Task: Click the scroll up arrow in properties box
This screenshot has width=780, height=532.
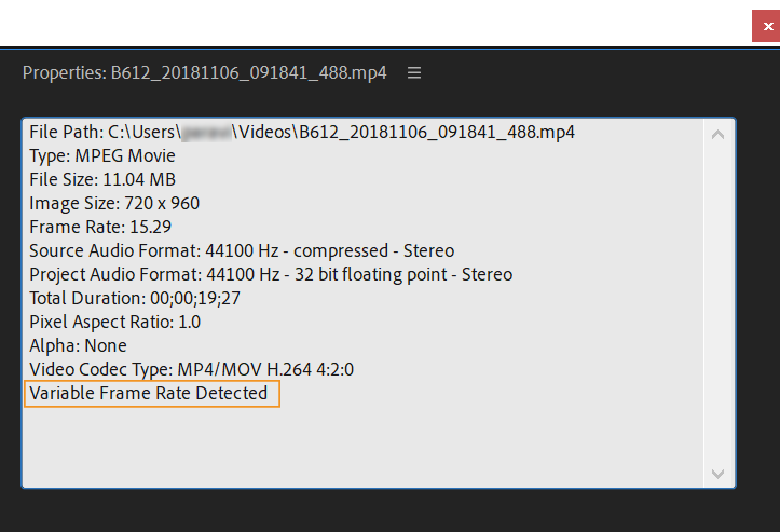Action: [x=717, y=135]
